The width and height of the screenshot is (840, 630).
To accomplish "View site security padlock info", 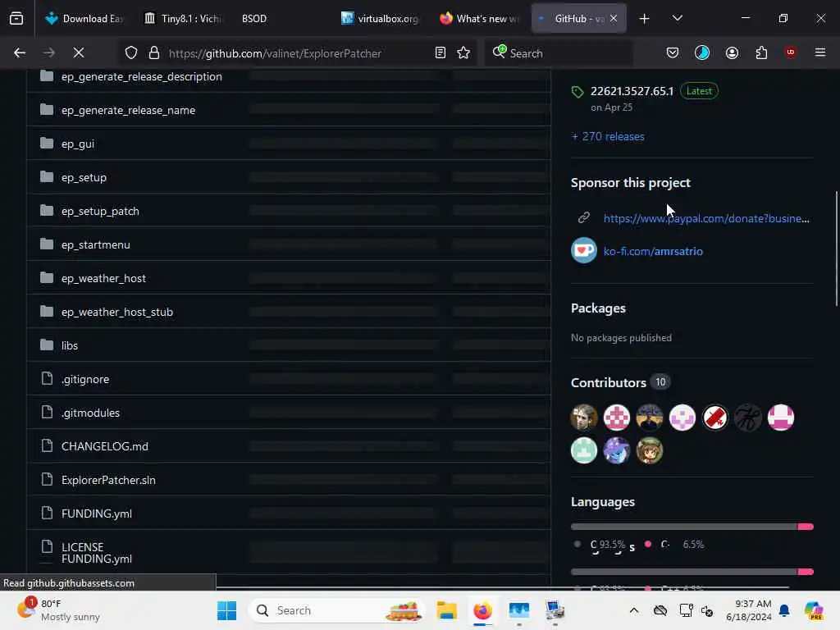I will (x=154, y=53).
